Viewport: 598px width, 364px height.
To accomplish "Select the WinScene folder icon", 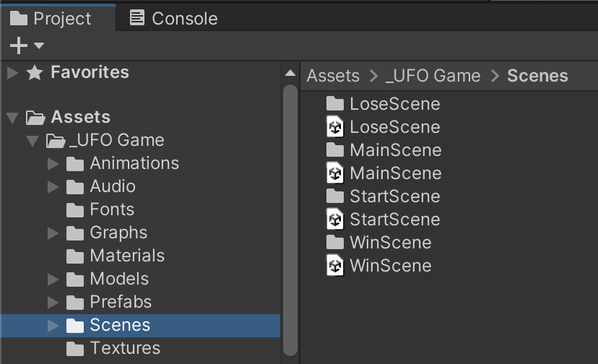I will pyautogui.click(x=334, y=243).
